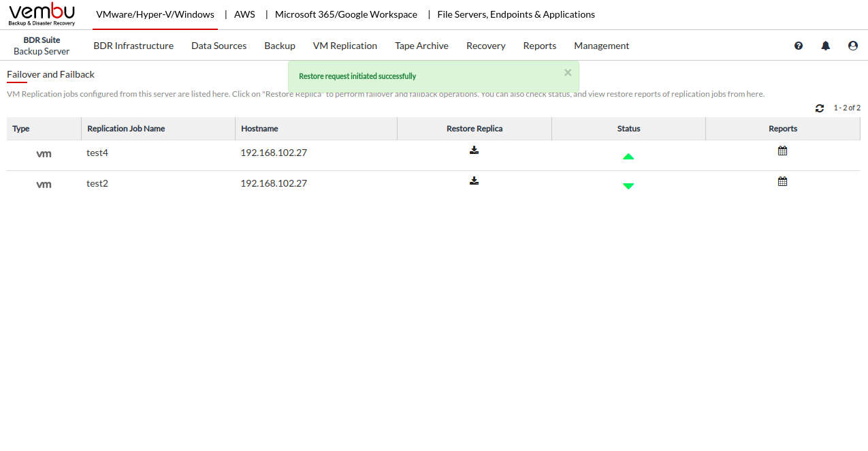Open the notifications bell icon
Screen dimensions: 868x451
[826, 46]
